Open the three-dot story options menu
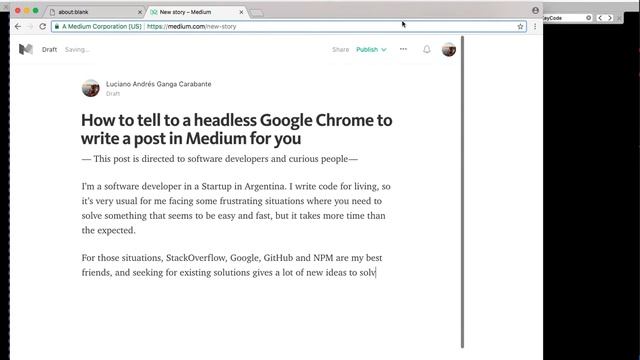The height and width of the screenshot is (360, 640). point(403,49)
